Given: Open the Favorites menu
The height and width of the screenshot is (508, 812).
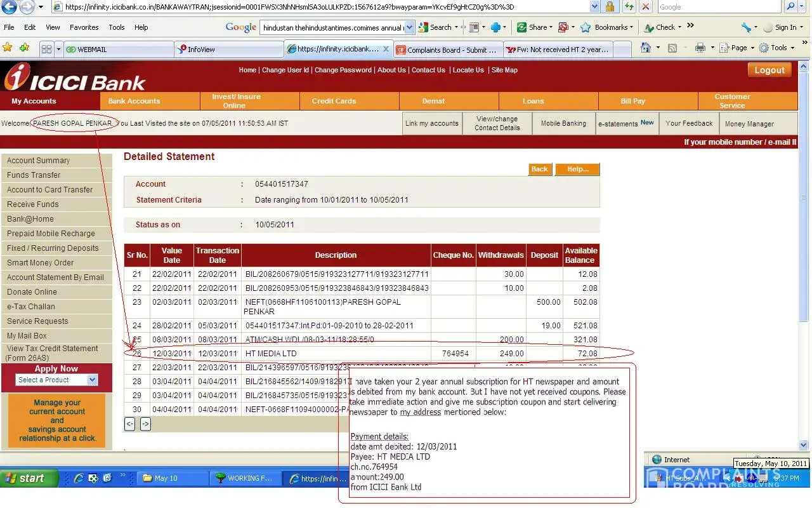Looking at the screenshot, I should [84, 27].
